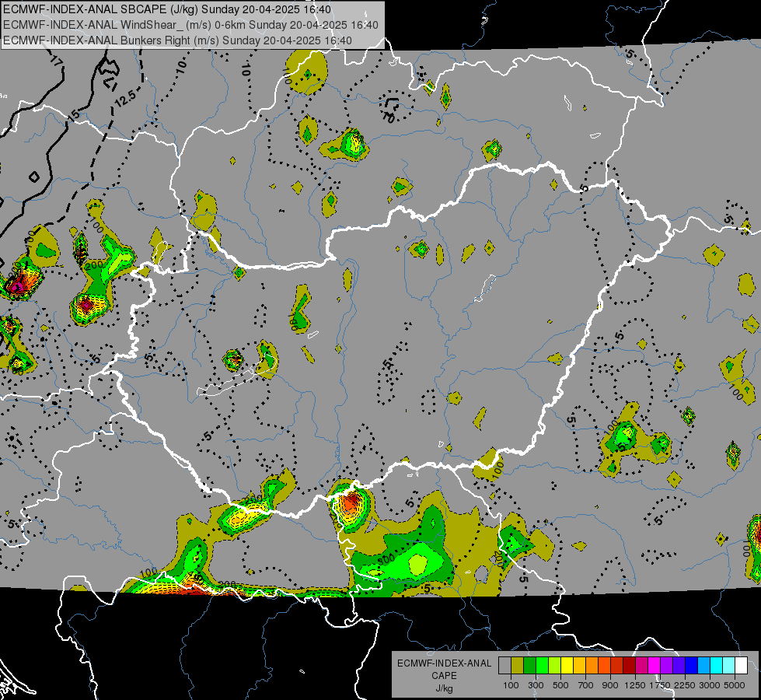Select the olive swatch after the 100 mark
The width and height of the screenshot is (761, 700).
518,666
